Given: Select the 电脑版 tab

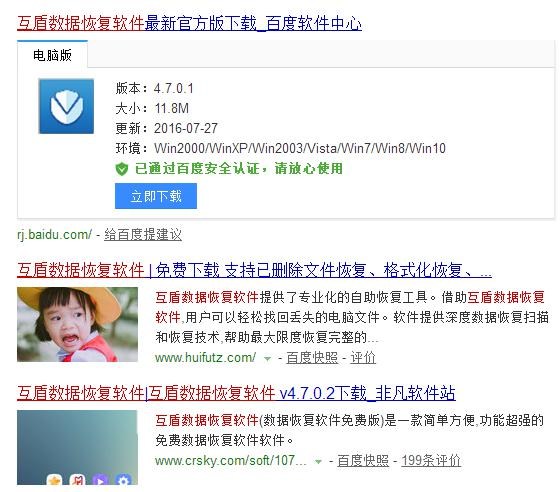Looking at the screenshot, I should tap(52, 55).
